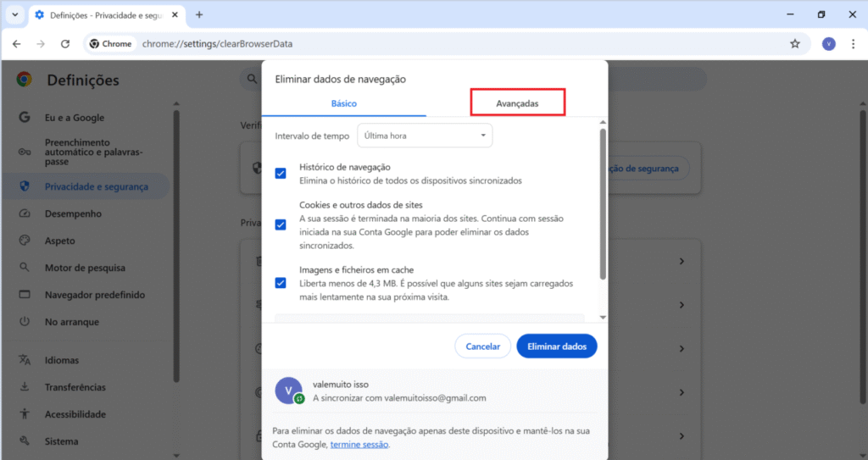
Task: Select the Básico tab
Action: pyautogui.click(x=344, y=103)
